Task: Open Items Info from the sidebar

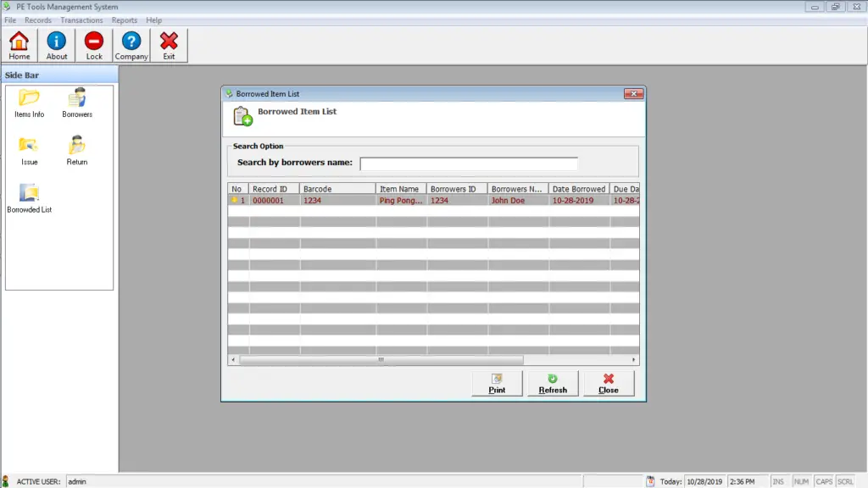Action: [x=29, y=102]
